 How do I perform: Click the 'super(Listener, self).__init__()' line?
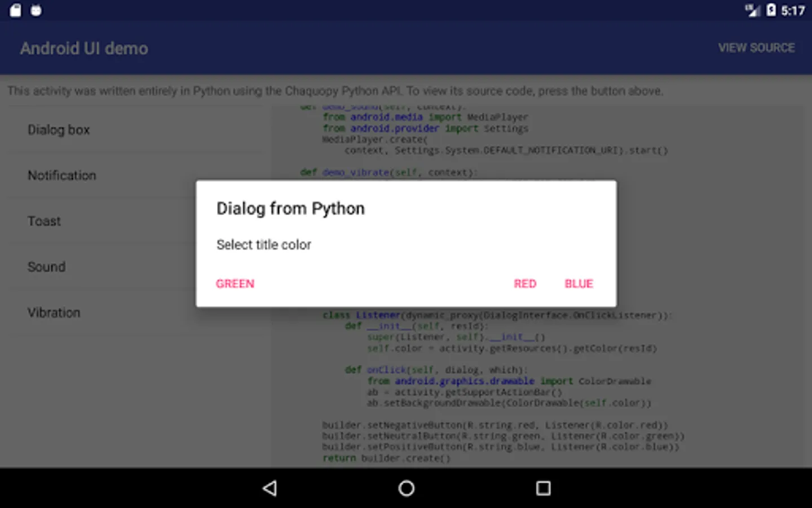pos(456,337)
